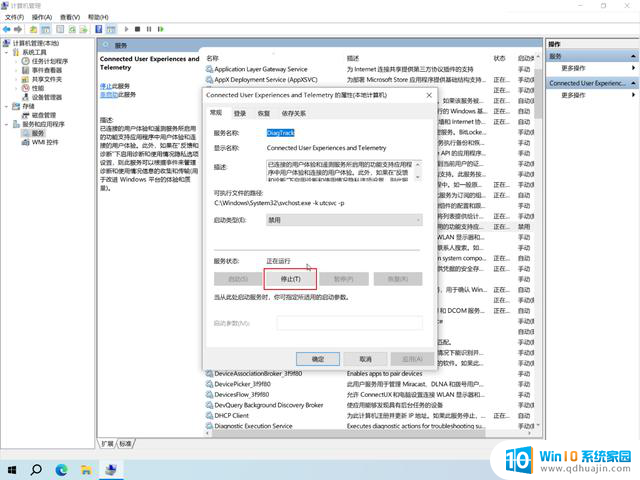This screenshot has height=480, width=640.
Task: Click gear icon beside DevicePicker_3f9f80
Action: coord(209,384)
